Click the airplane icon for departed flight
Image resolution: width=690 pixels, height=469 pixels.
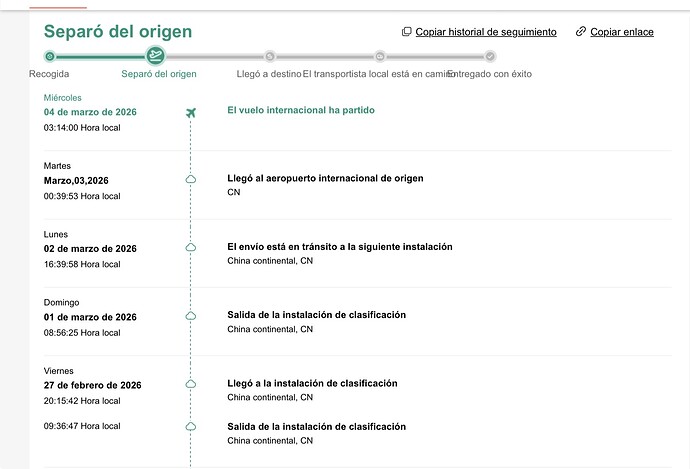pos(191,112)
